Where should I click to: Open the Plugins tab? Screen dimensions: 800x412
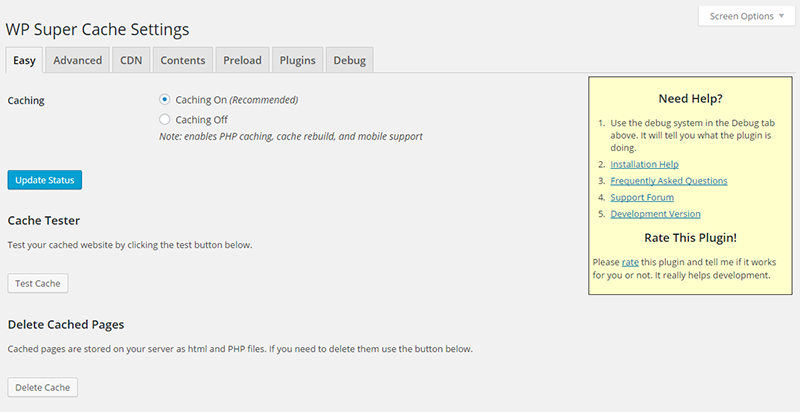coord(297,60)
